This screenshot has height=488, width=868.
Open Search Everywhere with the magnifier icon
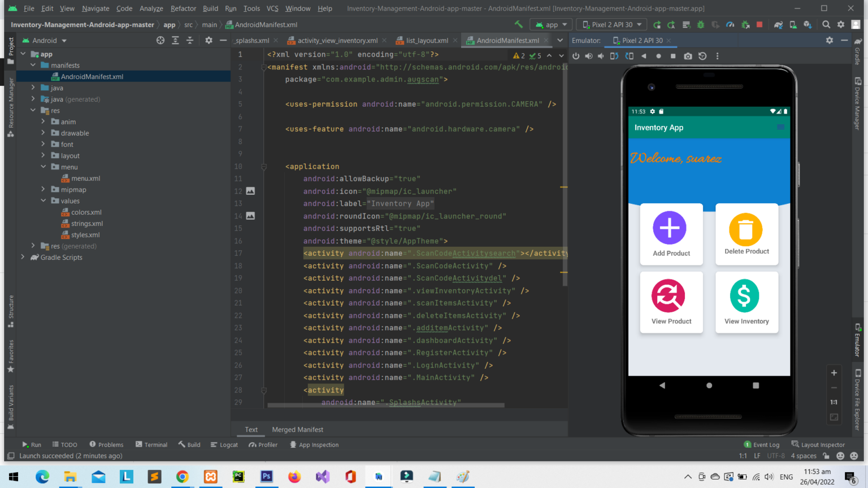(826, 25)
